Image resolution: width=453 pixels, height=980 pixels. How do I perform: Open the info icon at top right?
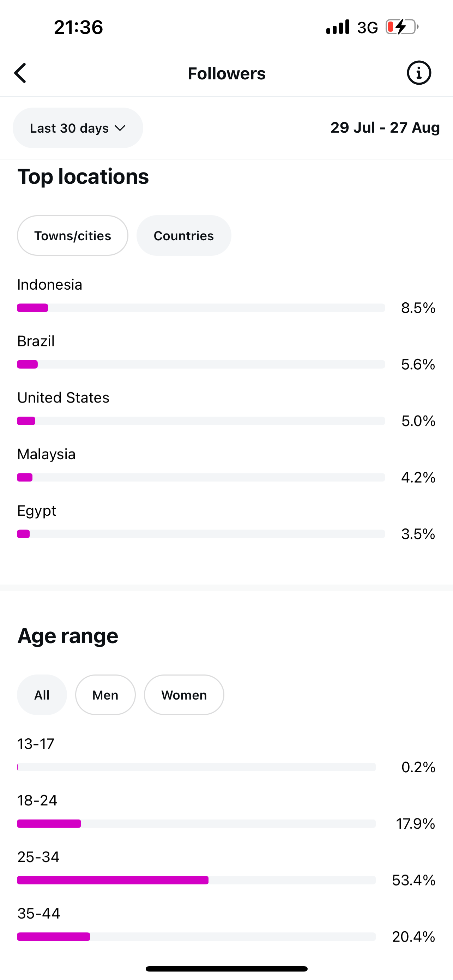tap(419, 73)
